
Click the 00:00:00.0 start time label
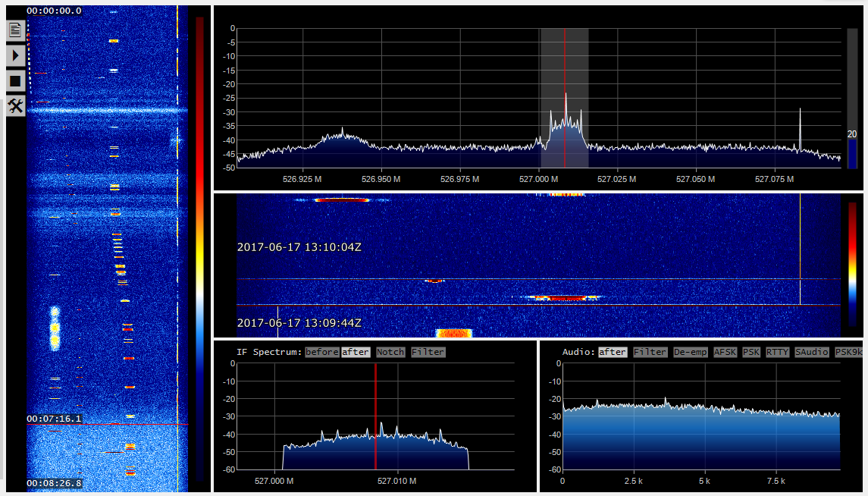55,11
